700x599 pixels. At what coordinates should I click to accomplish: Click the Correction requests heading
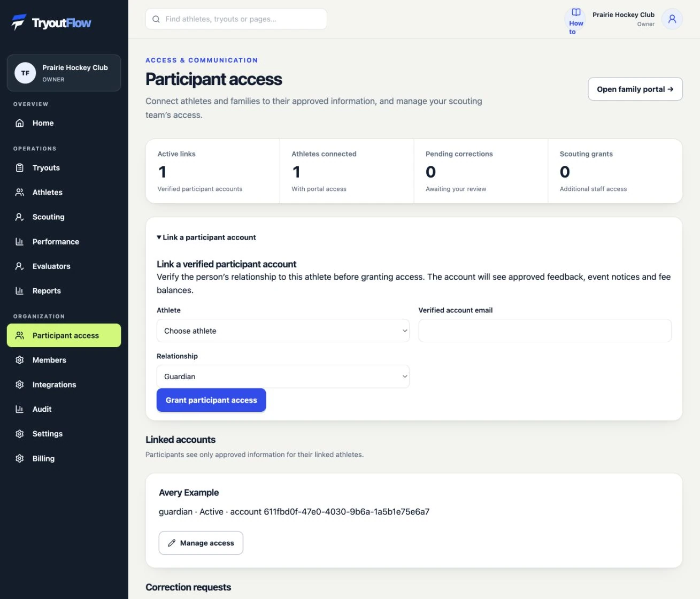tap(188, 587)
